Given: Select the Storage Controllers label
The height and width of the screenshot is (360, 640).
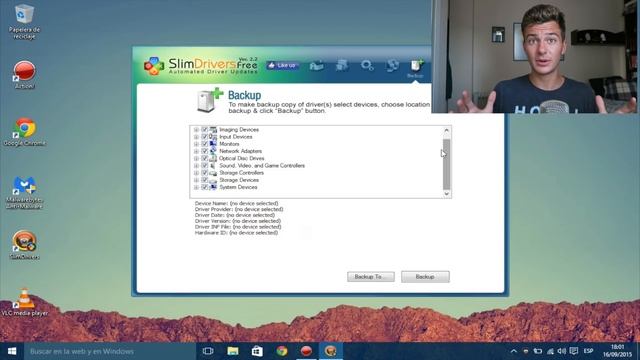Looking at the screenshot, I should click(241, 173).
